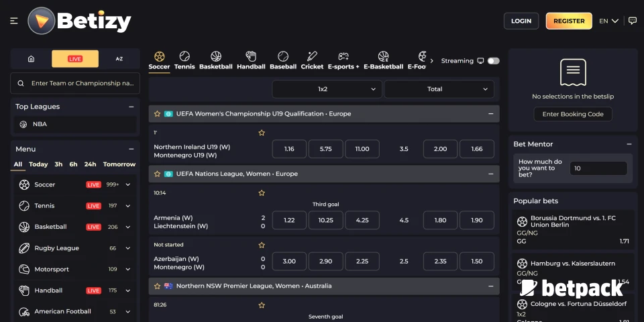Image resolution: width=644 pixels, height=322 pixels.
Task: Open NBA in Top Leagues
Action: (75, 124)
